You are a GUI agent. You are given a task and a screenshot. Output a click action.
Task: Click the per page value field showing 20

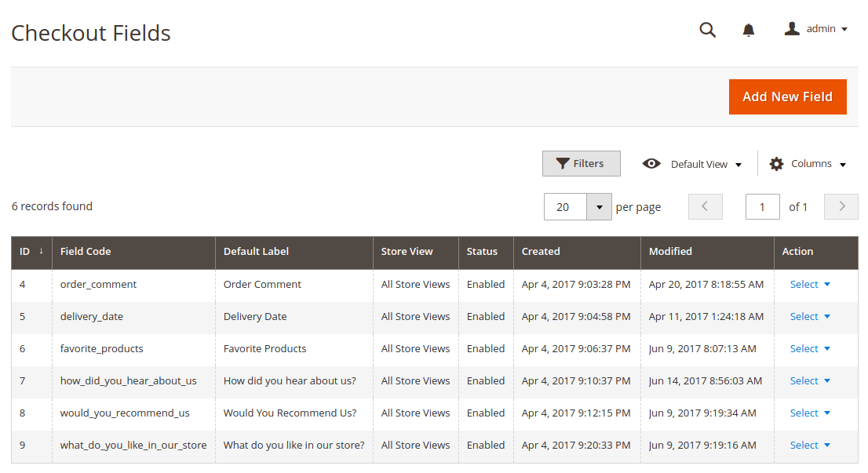[x=565, y=207]
